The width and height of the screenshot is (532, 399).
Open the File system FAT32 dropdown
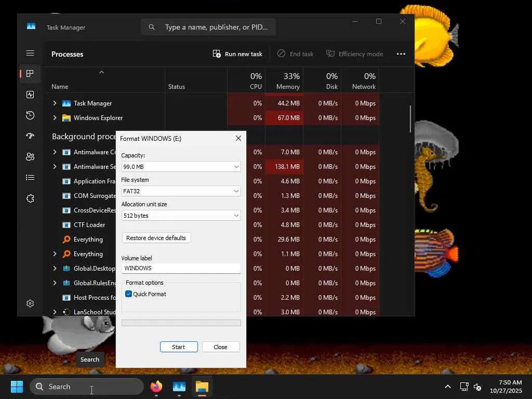click(181, 191)
